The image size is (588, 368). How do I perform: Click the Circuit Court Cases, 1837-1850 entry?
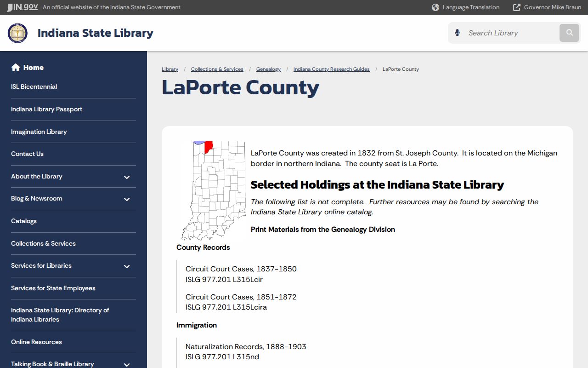click(x=241, y=269)
